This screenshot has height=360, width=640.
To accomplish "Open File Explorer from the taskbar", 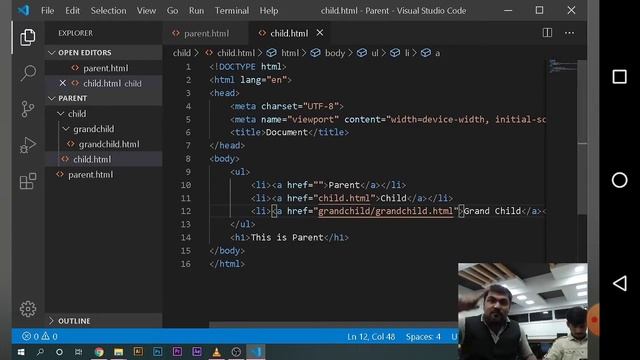I will point(118,352).
